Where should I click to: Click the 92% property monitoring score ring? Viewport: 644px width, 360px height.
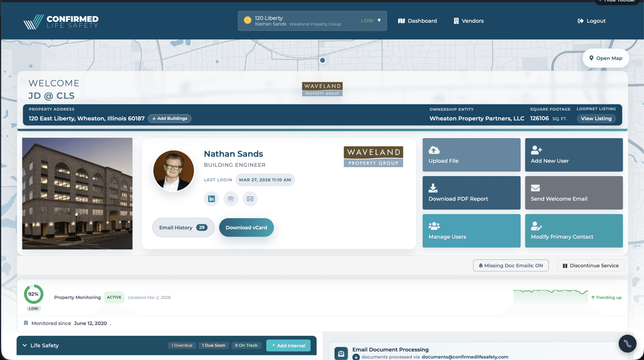click(33, 294)
